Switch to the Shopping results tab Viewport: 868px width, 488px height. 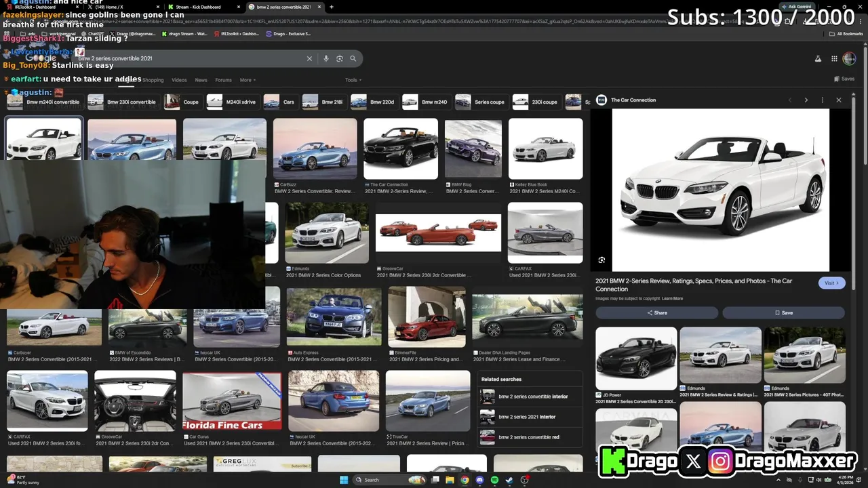(153, 80)
